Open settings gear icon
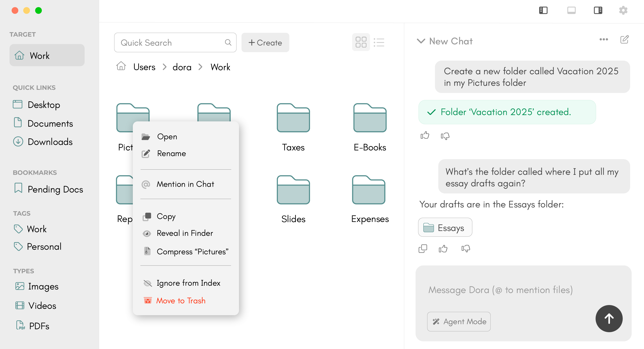Viewport: 644px width, 349px height. pyautogui.click(x=623, y=11)
